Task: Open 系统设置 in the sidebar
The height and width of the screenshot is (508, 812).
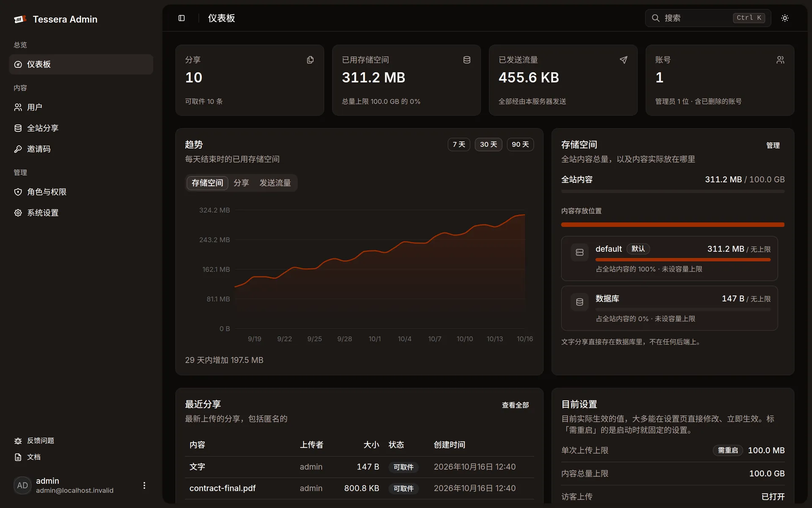Action: [81, 213]
